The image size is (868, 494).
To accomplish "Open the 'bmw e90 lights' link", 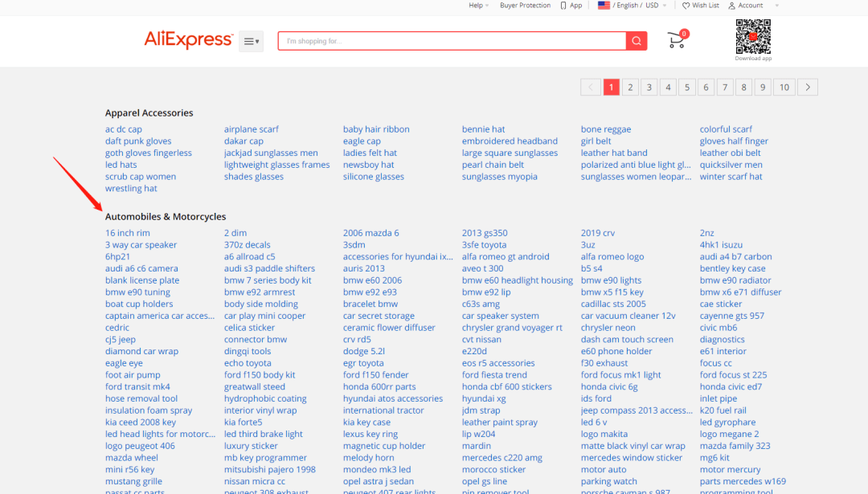I will click(x=611, y=280).
